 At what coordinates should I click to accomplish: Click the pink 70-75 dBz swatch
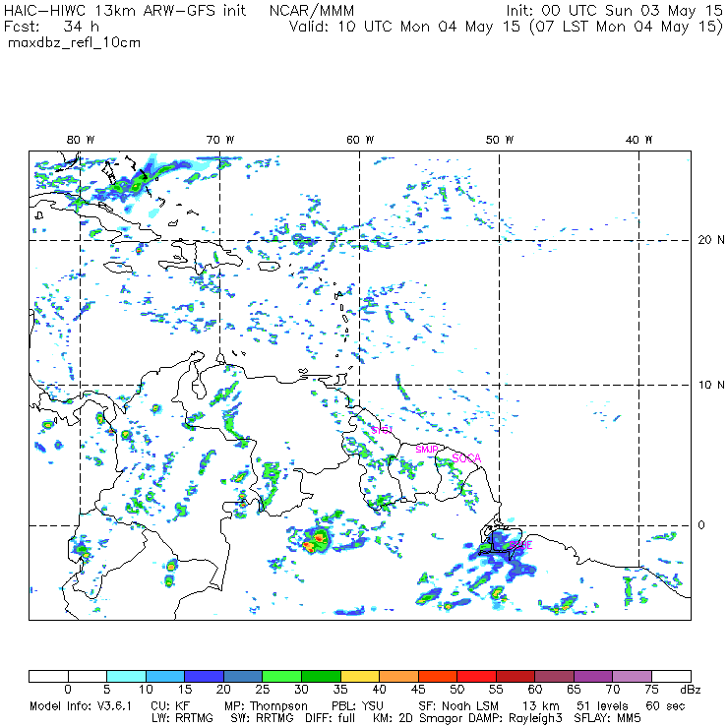(633, 676)
